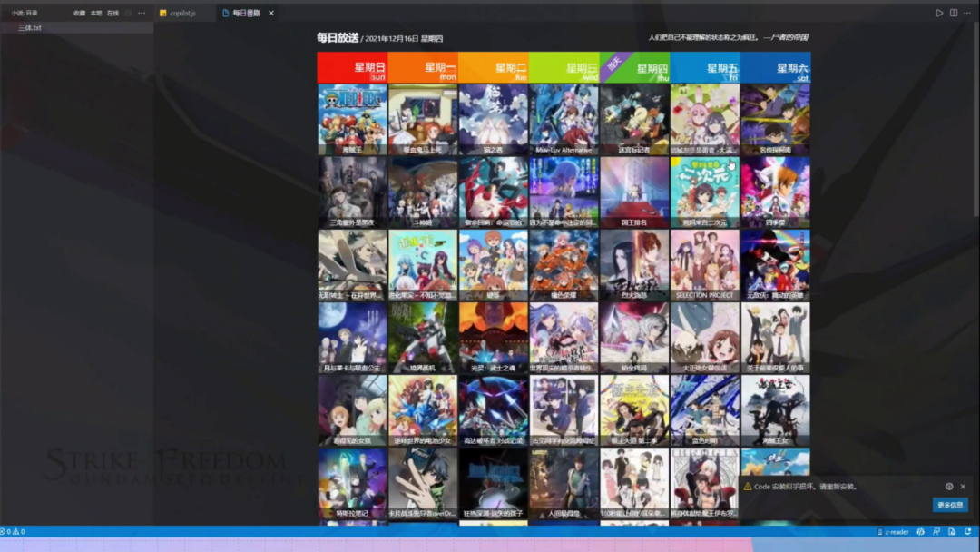
Task: Open the 海贼王女 thumbnail
Action: (x=776, y=410)
